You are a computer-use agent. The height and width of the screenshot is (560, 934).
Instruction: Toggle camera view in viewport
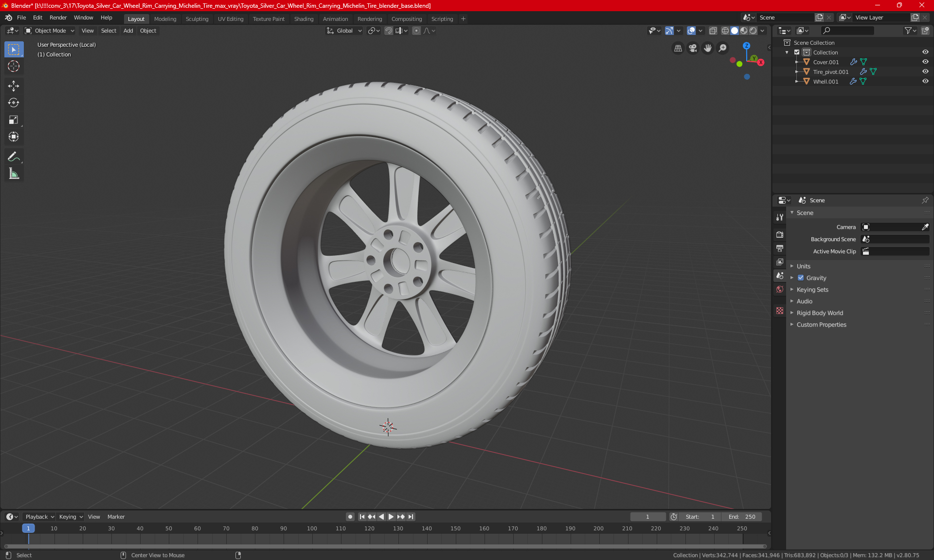pos(693,48)
